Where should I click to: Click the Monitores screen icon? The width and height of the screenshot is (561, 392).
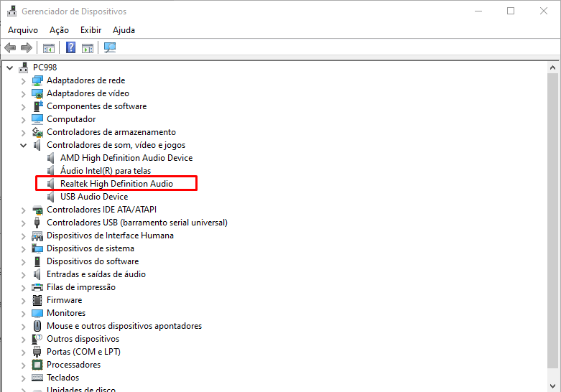click(37, 313)
